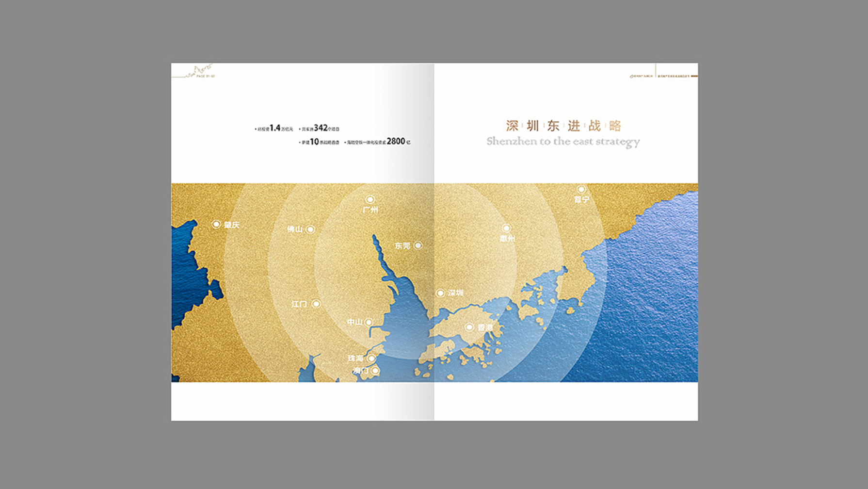This screenshot has height=489, width=868.
Task: Click the 广州 (Guangzhou) map marker
Action: click(x=370, y=199)
